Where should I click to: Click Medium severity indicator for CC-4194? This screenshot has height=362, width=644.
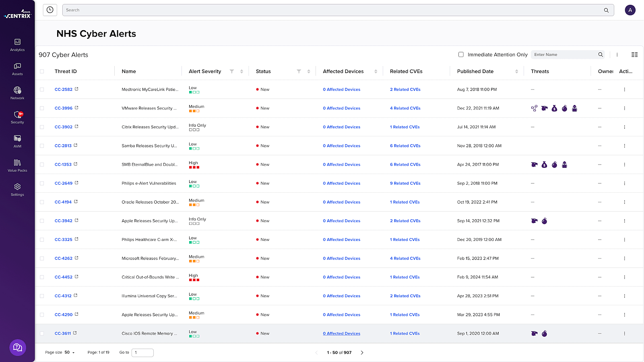click(x=196, y=202)
